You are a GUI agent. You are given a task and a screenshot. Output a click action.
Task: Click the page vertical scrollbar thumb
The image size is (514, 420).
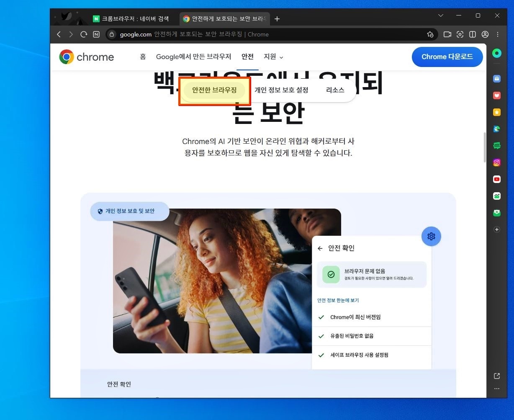(485, 148)
